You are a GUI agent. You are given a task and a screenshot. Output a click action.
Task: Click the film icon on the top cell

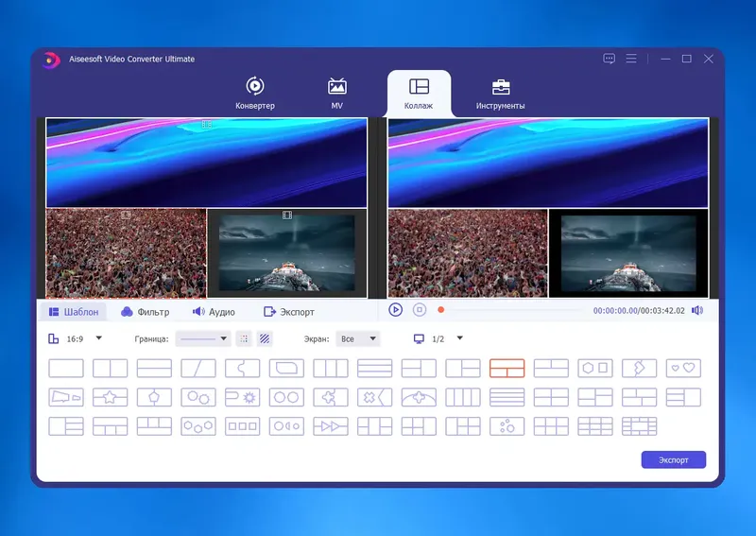pos(206,125)
